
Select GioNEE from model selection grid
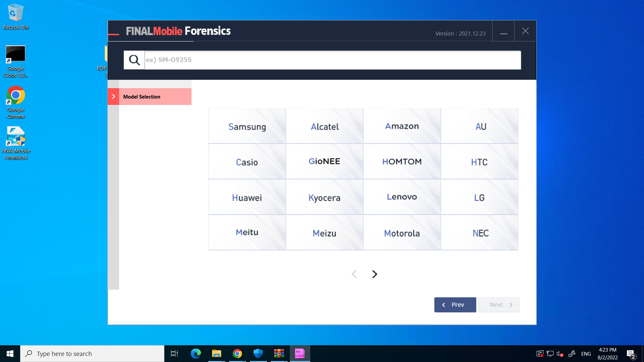tap(324, 161)
